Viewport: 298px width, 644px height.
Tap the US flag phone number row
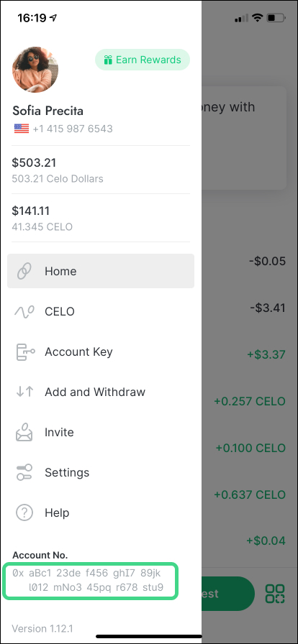point(63,129)
